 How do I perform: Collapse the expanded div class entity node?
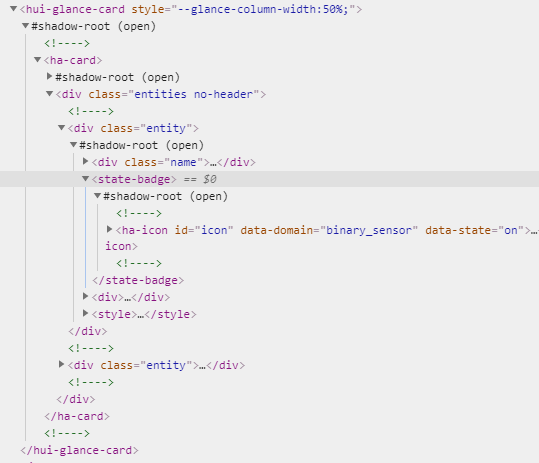(62, 128)
